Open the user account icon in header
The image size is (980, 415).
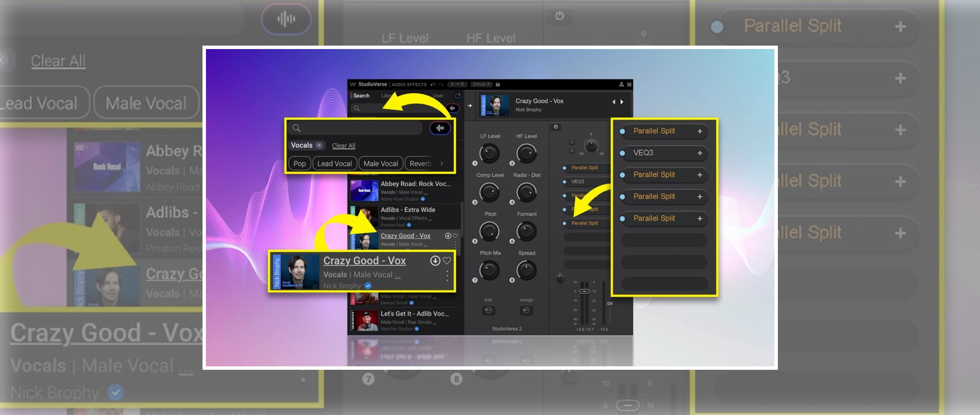621,84
